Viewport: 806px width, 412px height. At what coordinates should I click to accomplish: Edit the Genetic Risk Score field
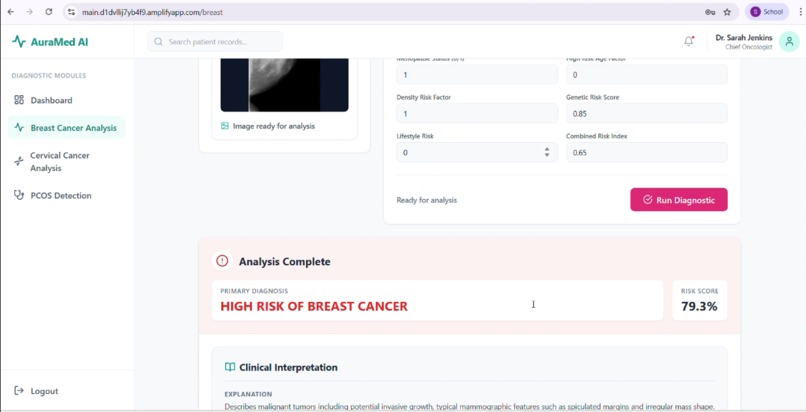[647, 114]
